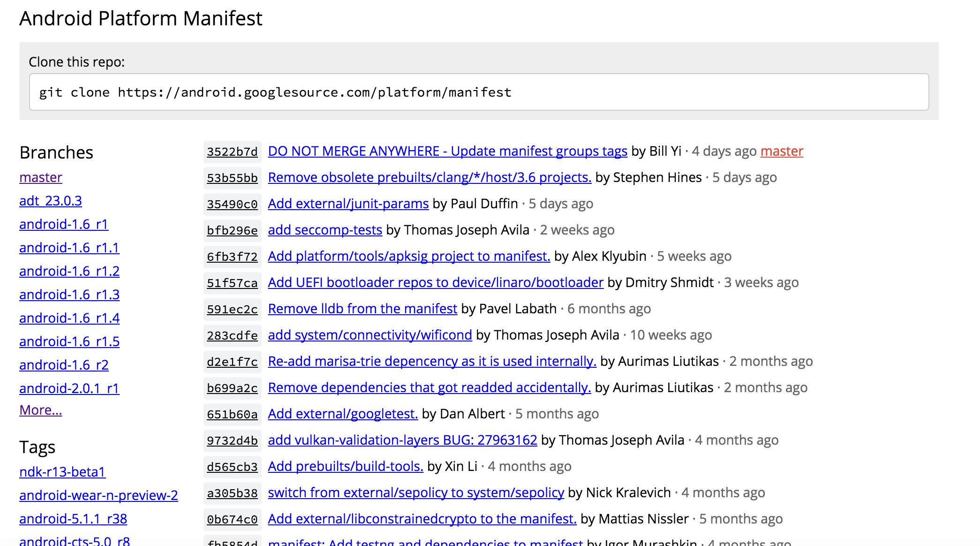Click the git clone URL input field

pyautogui.click(x=479, y=92)
